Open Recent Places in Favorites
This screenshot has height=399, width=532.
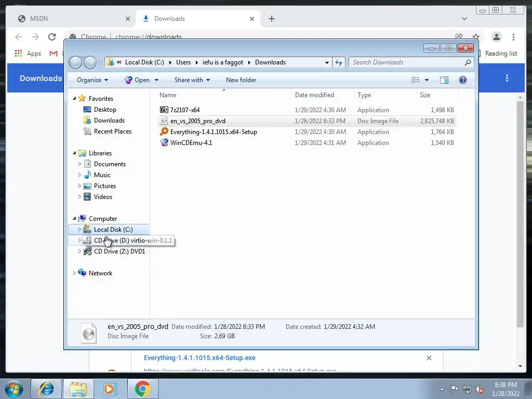point(113,131)
